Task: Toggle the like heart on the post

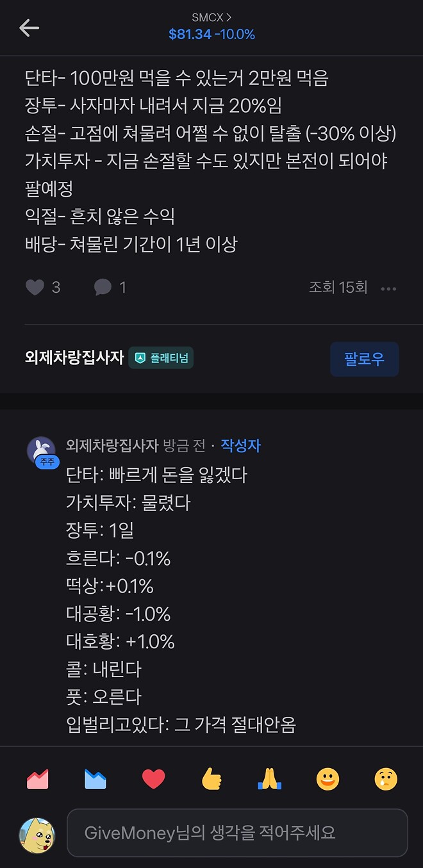Action: [x=35, y=287]
